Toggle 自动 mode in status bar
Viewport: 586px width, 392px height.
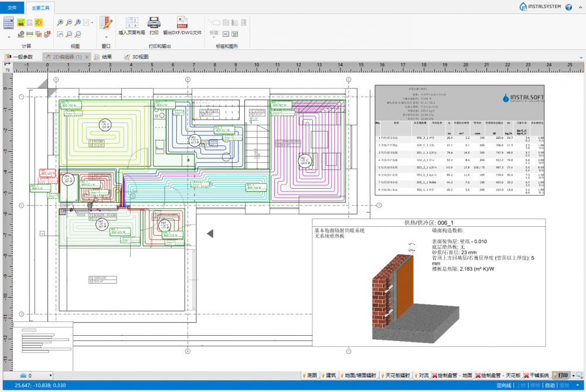[x=550, y=386]
